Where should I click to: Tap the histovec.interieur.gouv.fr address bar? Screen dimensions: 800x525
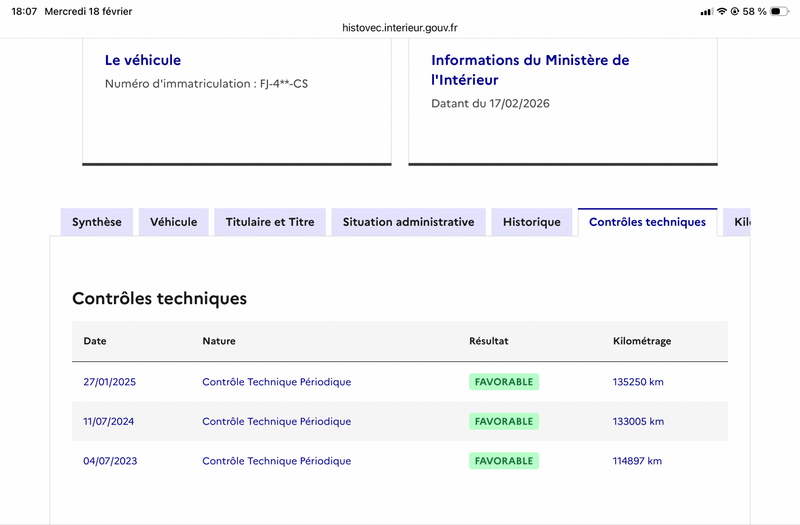400,29
